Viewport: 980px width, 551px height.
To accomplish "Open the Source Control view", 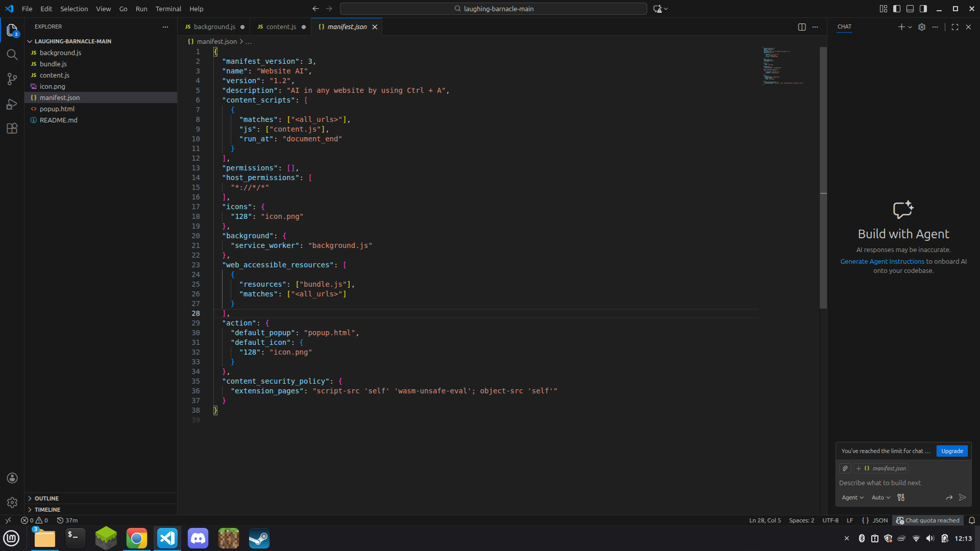I will pos(12,79).
